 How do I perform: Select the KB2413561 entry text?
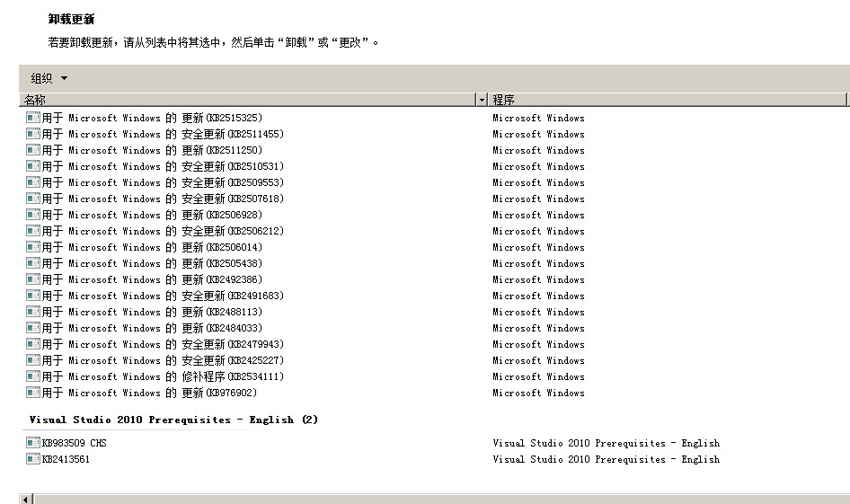pos(66,460)
